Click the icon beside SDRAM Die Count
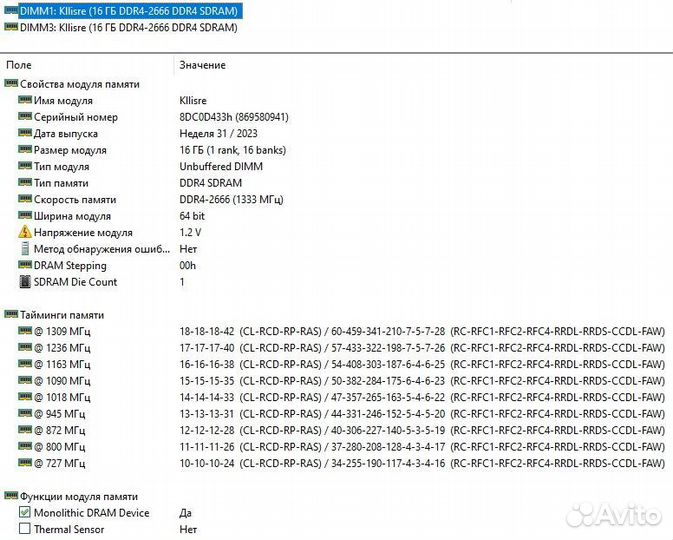 25,282
